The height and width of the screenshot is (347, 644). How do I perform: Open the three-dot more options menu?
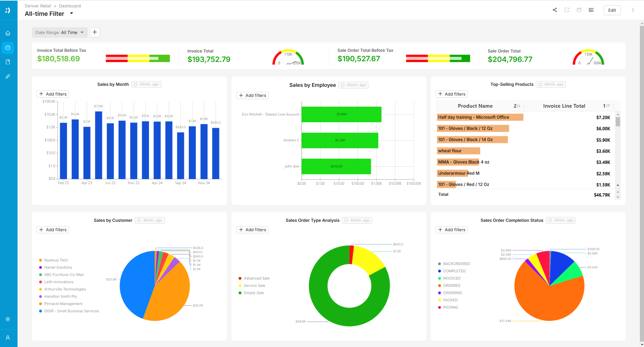(x=633, y=10)
